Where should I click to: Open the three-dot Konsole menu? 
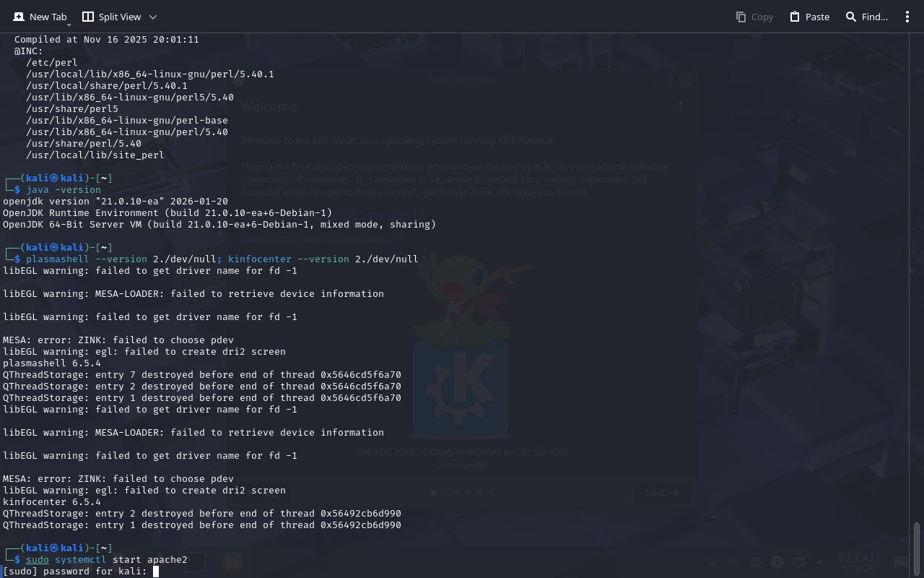(x=907, y=17)
